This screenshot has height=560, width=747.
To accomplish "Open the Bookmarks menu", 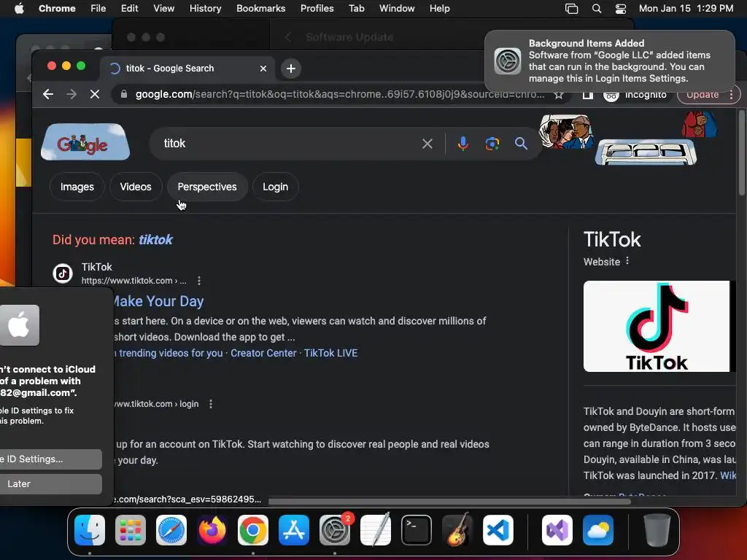I will (x=260, y=9).
